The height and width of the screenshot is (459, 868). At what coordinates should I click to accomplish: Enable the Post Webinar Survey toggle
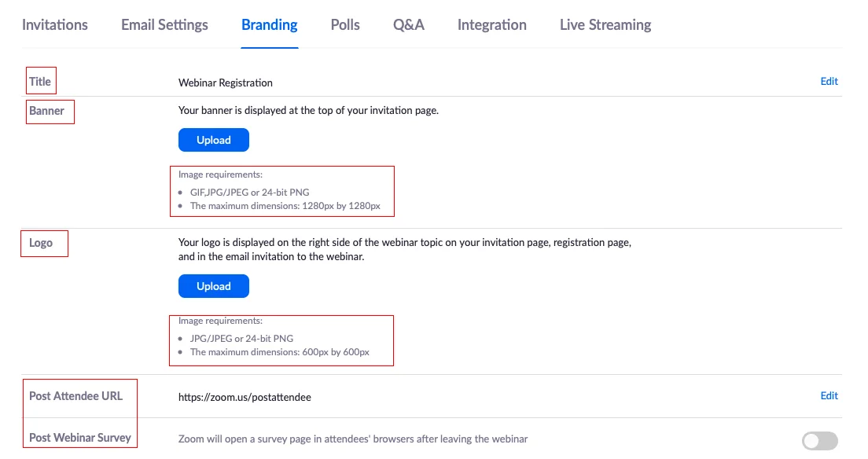(819, 441)
